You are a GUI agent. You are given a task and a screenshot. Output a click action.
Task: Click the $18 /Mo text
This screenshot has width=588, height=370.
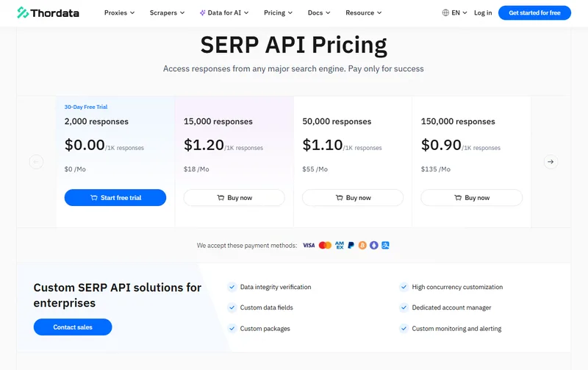click(x=196, y=169)
